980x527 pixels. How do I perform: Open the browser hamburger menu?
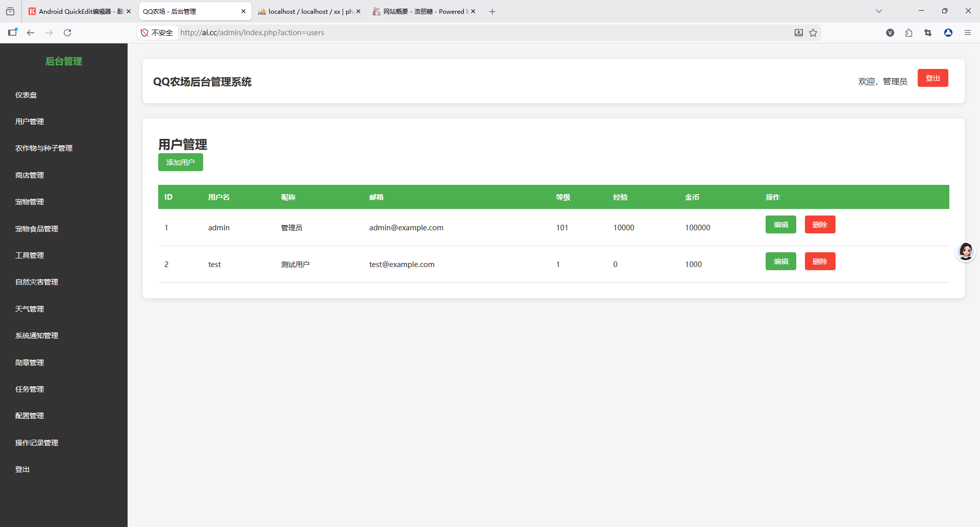[967, 33]
